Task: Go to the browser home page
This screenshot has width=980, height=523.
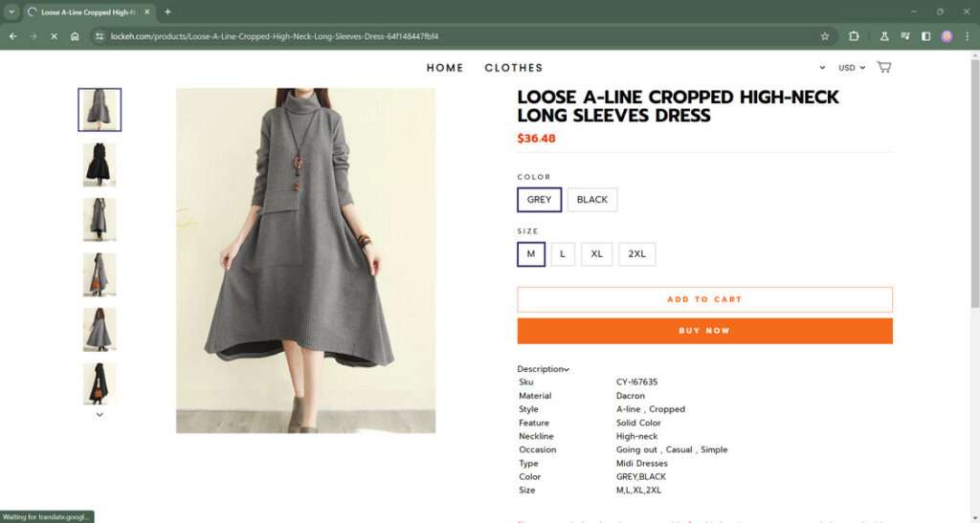Action: [x=75, y=36]
